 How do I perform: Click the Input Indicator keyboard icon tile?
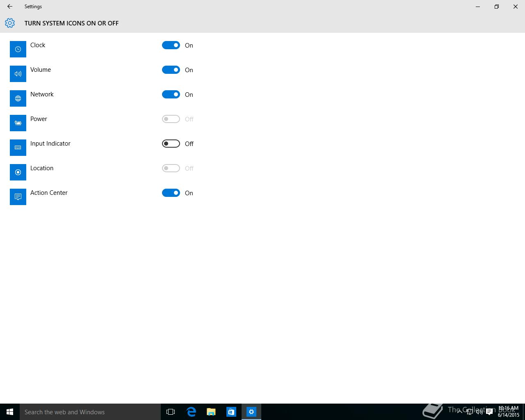click(x=18, y=148)
